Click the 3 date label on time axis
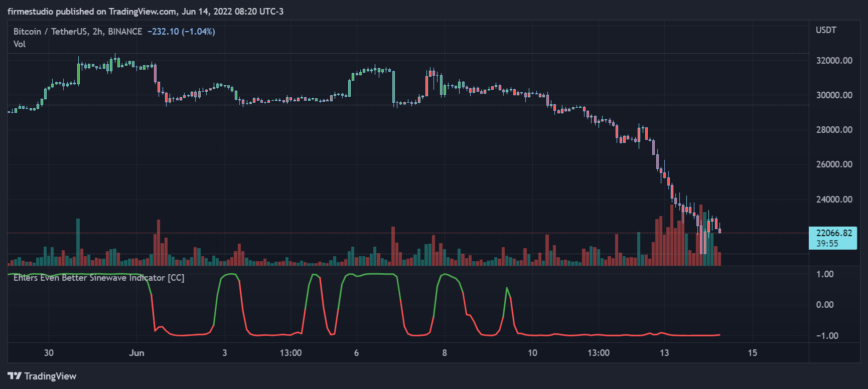The width and height of the screenshot is (868, 389). 225,353
